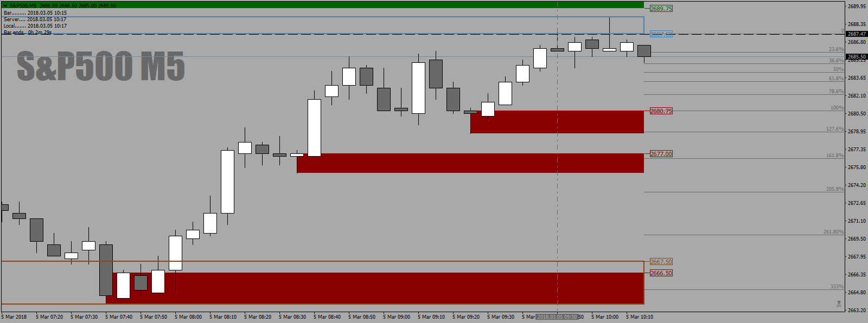This screenshot has width=868, height=323.
Task: Click the S&P500,M5 chart title text
Action: [23, 5]
